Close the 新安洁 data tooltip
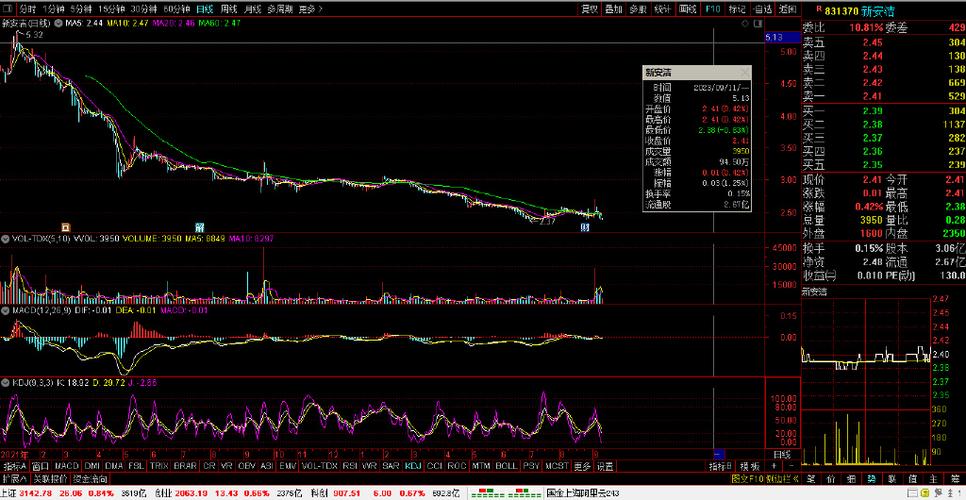966x500 pixels. pyautogui.click(x=744, y=73)
